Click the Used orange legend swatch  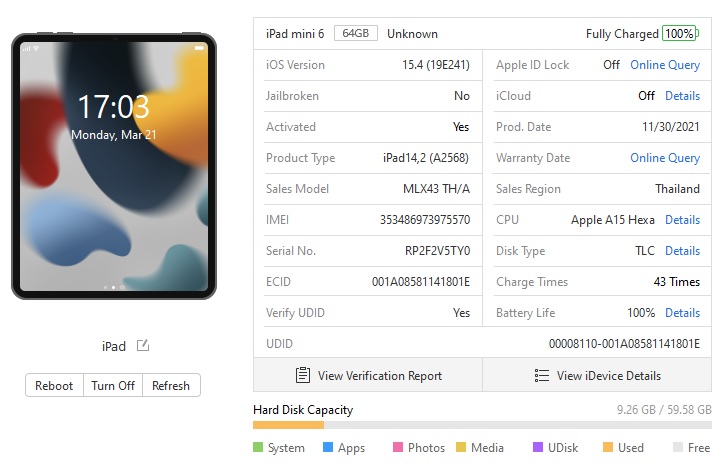[x=608, y=447]
